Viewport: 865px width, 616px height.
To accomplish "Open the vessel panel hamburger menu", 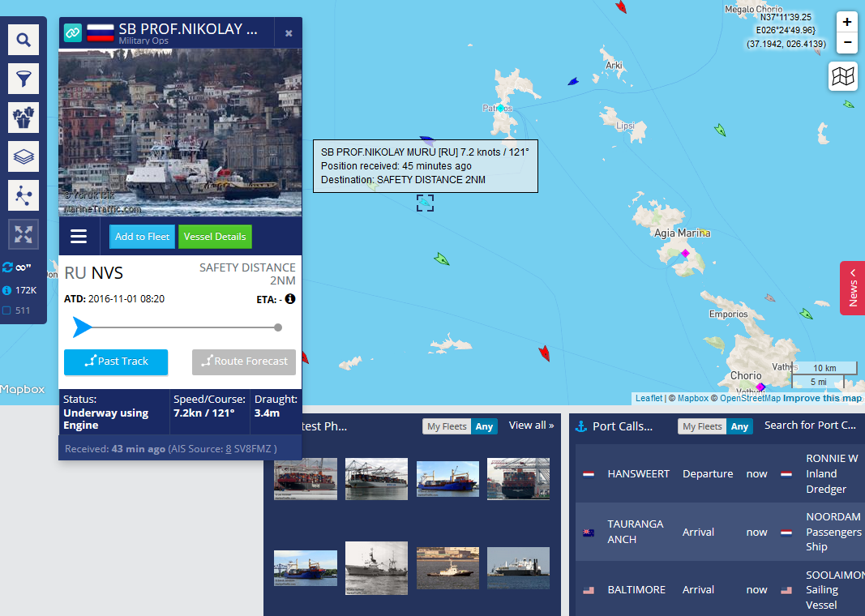I will (79, 237).
